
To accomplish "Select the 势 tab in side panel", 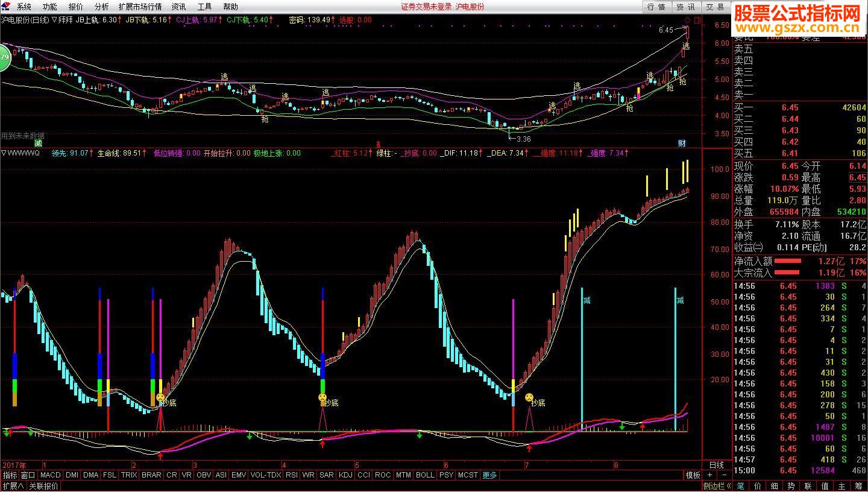I will pos(791,486).
